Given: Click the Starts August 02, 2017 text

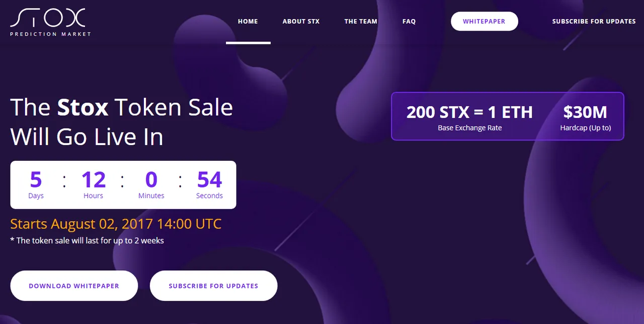Looking at the screenshot, I should click(116, 224).
